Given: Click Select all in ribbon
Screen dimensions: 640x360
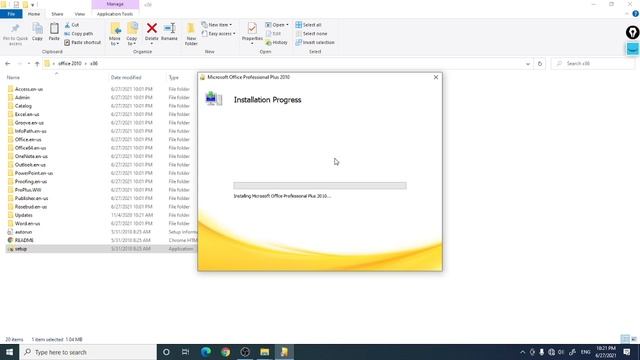Looking at the screenshot, I should tap(309, 25).
